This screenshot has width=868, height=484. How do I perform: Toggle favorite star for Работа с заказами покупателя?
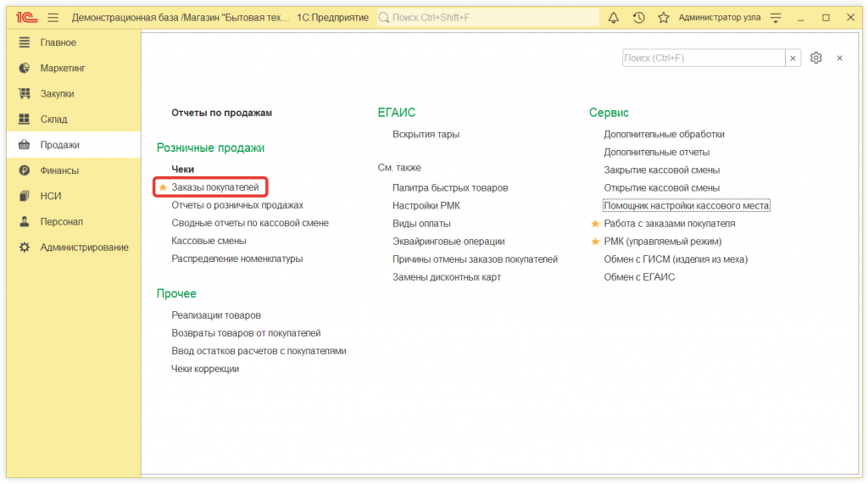[595, 224]
